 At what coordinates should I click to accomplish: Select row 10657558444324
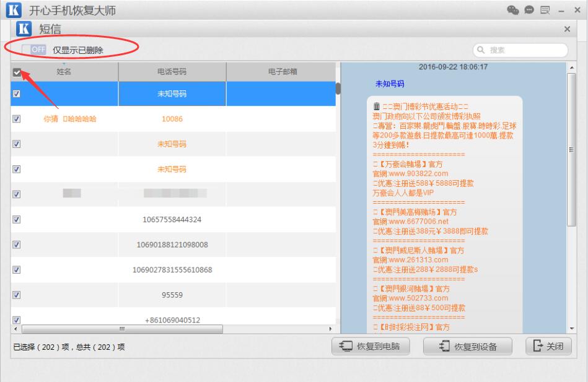[173, 219]
